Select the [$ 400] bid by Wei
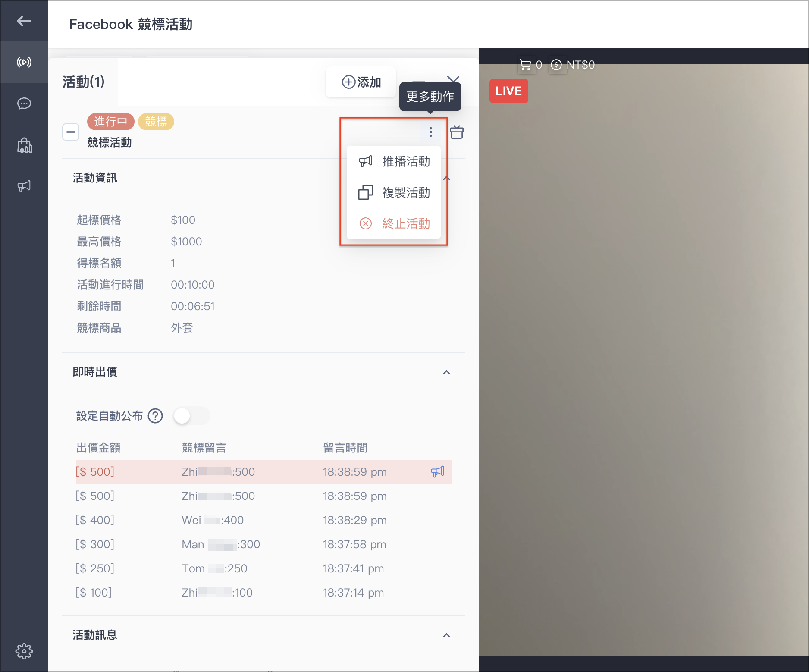 coord(263,520)
